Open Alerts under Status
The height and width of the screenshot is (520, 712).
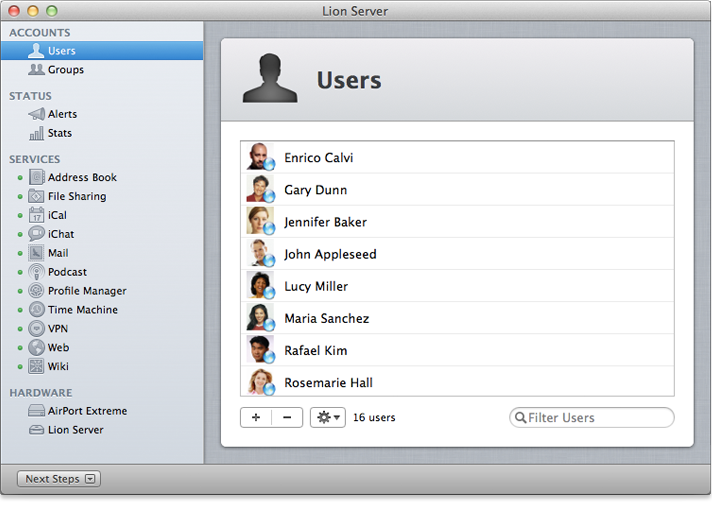coord(62,114)
